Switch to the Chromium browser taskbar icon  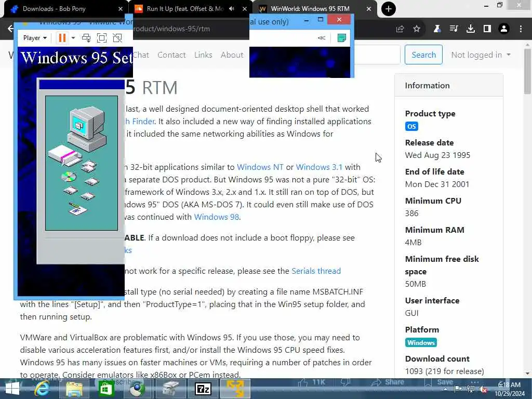(138, 389)
